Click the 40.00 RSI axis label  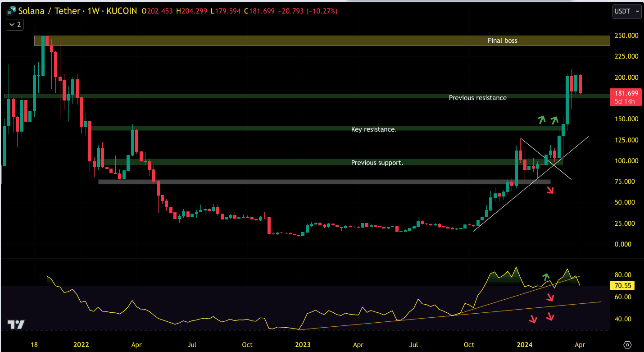[623, 319]
